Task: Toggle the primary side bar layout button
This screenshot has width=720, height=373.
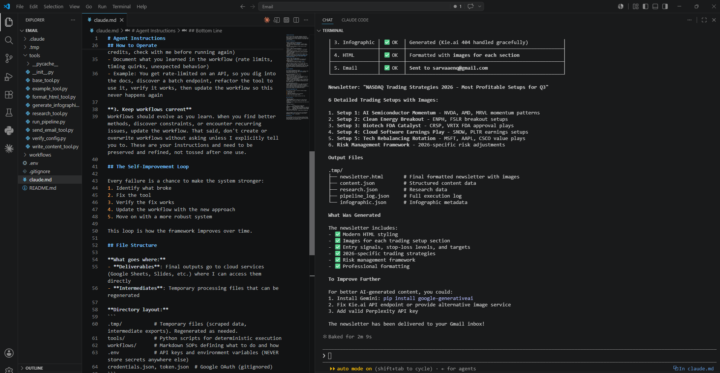Action: 646,6
